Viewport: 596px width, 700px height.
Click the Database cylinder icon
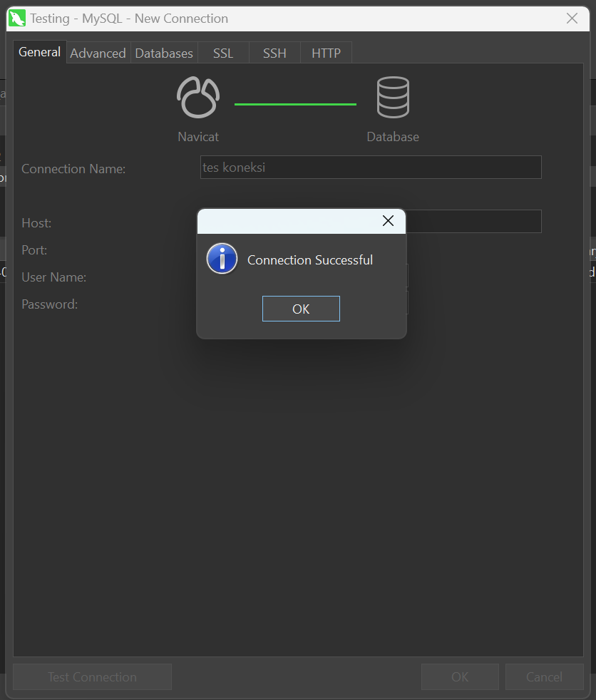tap(393, 98)
